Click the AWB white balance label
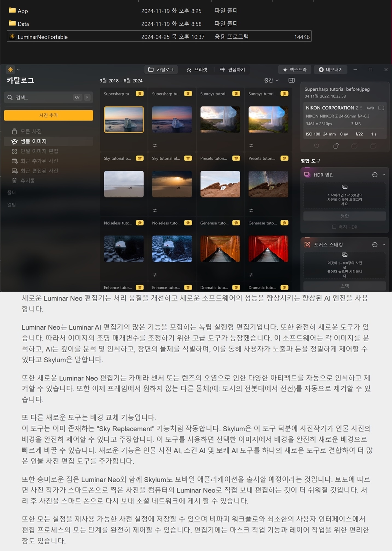The image size is (392, 551). (370, 108)
